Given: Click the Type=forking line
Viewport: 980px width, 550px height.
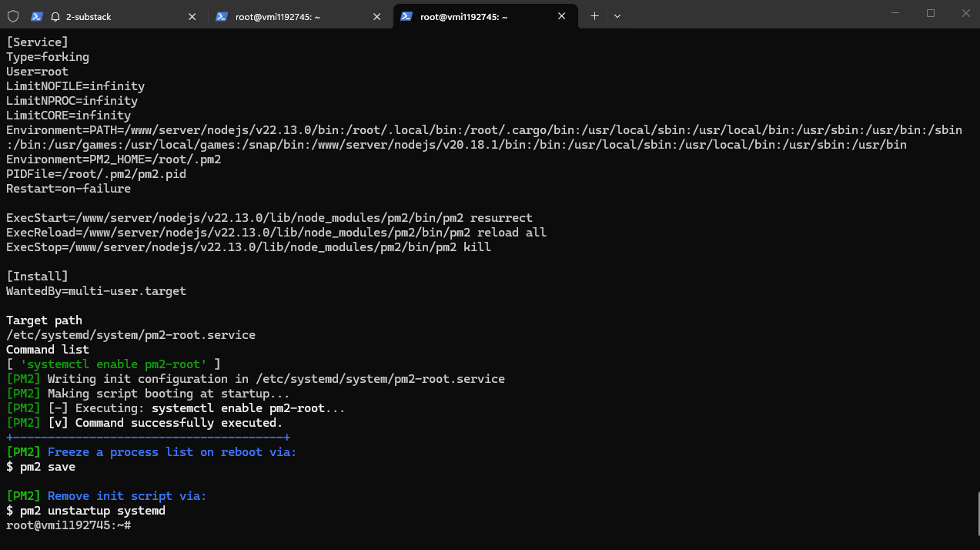Looking at the screenshot, I should 48,57.
